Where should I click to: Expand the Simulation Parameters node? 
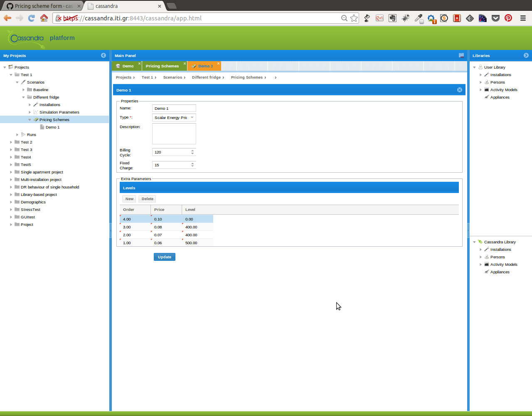(30, 112)
